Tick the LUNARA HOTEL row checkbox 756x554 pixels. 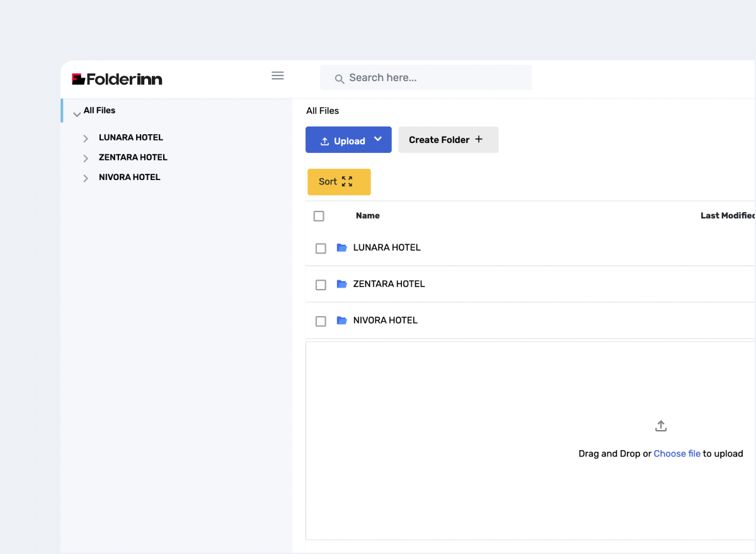pyautogui.click(x=321, y=248)
